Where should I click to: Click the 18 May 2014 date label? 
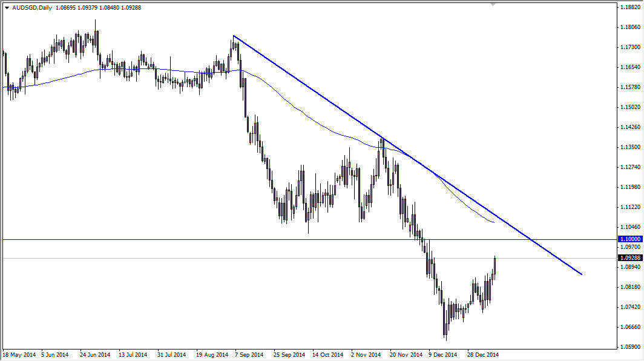(x=19, y=354)
